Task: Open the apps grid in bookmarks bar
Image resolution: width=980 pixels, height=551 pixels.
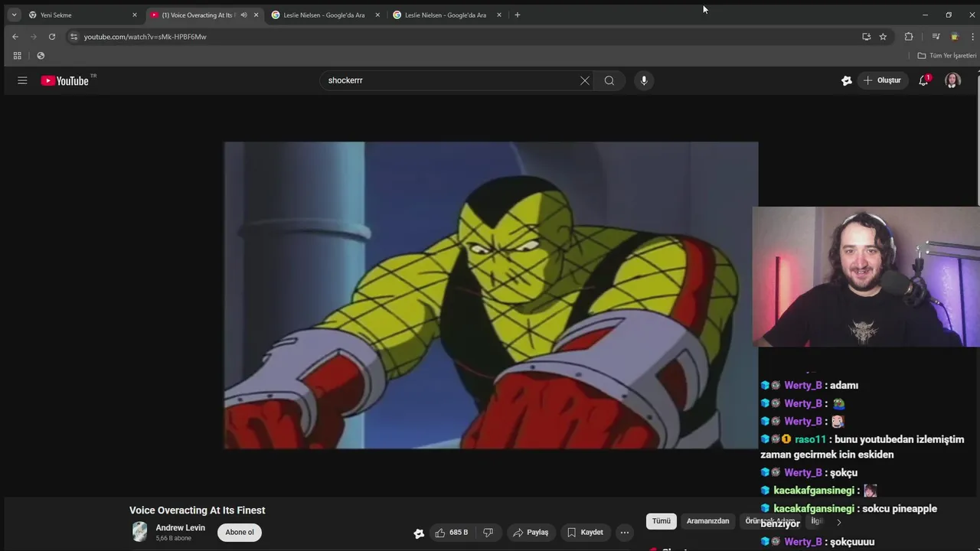Action: click(17, 56)
